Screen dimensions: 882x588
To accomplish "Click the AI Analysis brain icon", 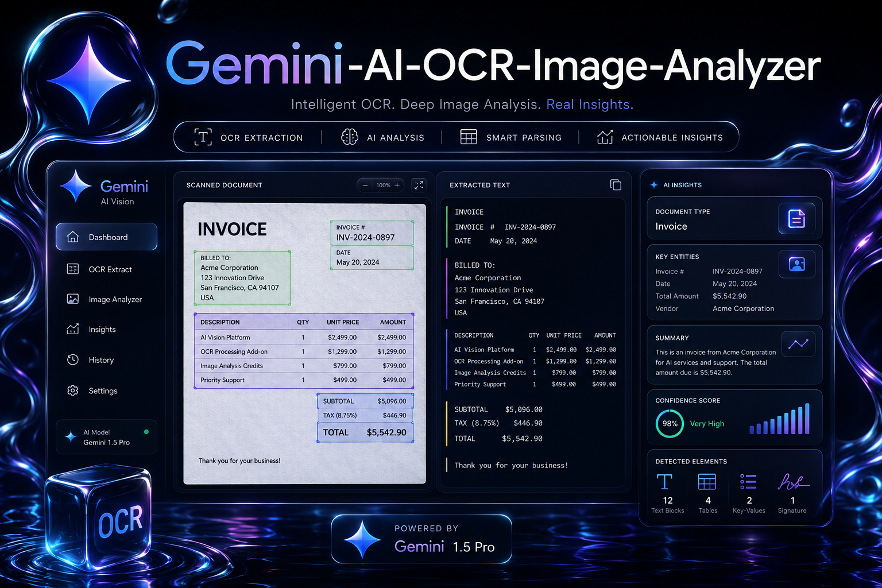I will point(350,137).
